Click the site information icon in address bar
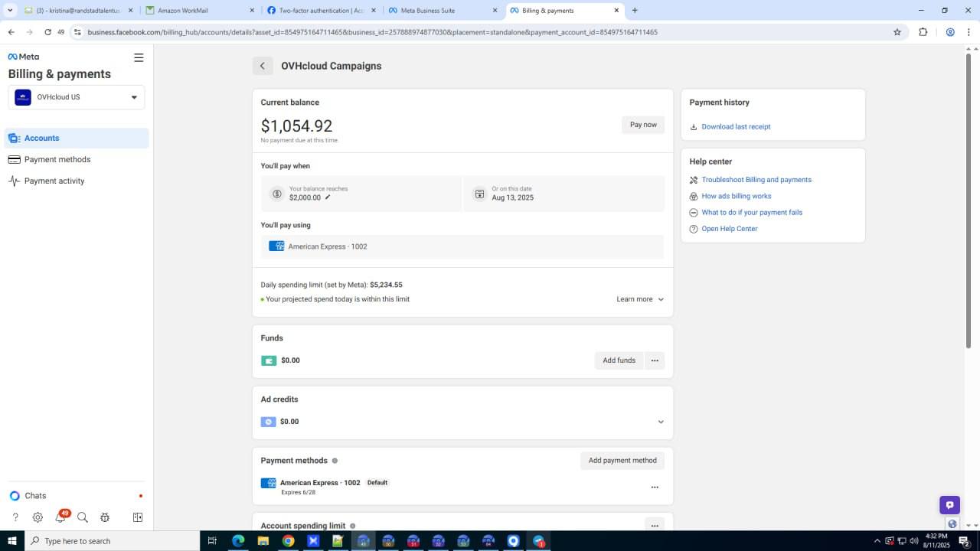 77,32
